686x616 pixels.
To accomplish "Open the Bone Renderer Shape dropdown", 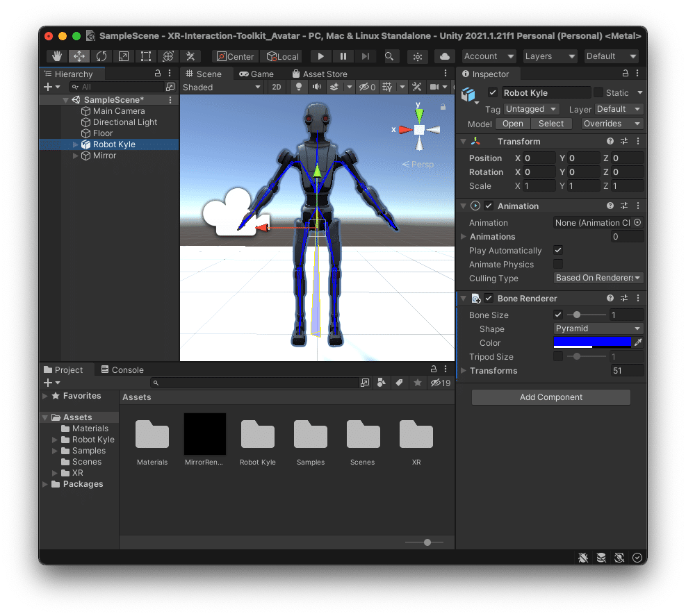I will pos(598,329).
